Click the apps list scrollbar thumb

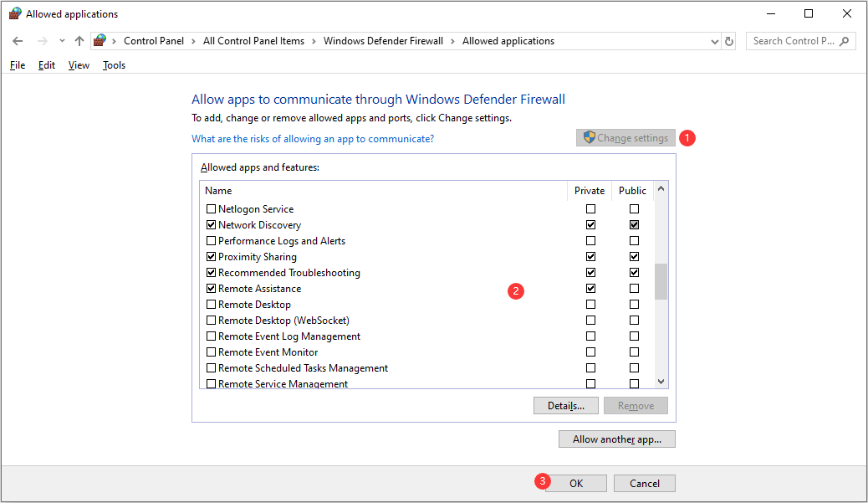click(661, 281)
